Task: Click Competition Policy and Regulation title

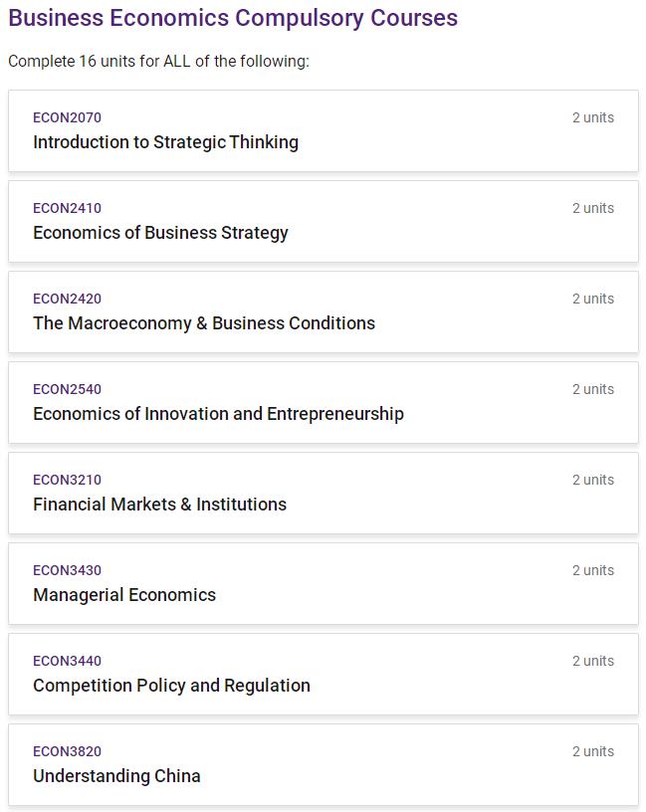Action: click(x=171, y=686)
